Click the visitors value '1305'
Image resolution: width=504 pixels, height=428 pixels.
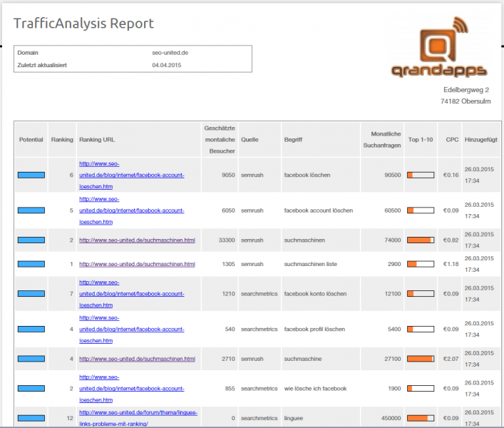click(x=228, y=264)
